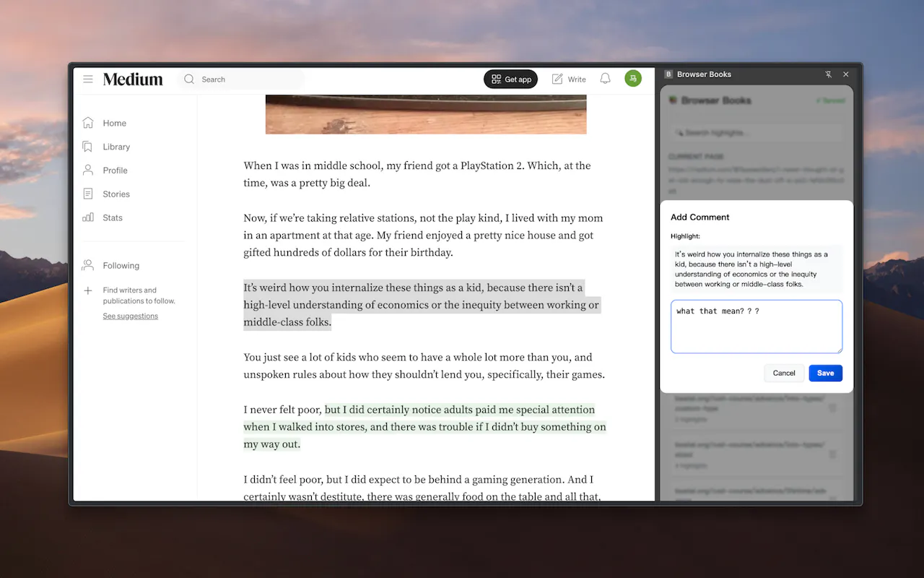Open Profile in the sidebar
The width and height of the screenshot is (924, 578).
[105, 171]
